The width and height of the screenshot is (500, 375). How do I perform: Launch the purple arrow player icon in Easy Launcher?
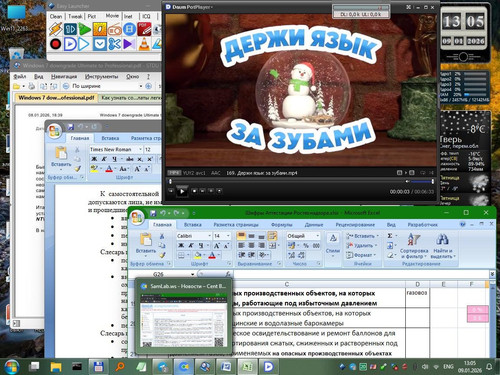(x=129, y=44)
